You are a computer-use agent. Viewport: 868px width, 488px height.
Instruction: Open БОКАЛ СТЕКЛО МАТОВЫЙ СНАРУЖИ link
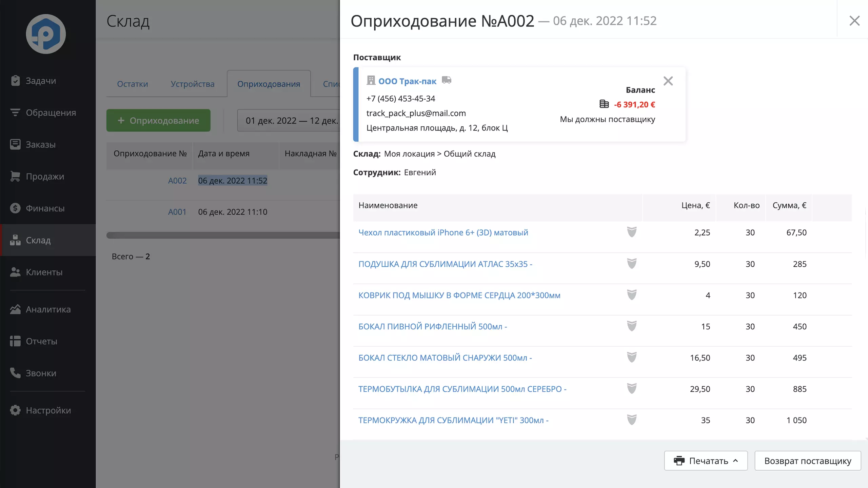point(445,358)
